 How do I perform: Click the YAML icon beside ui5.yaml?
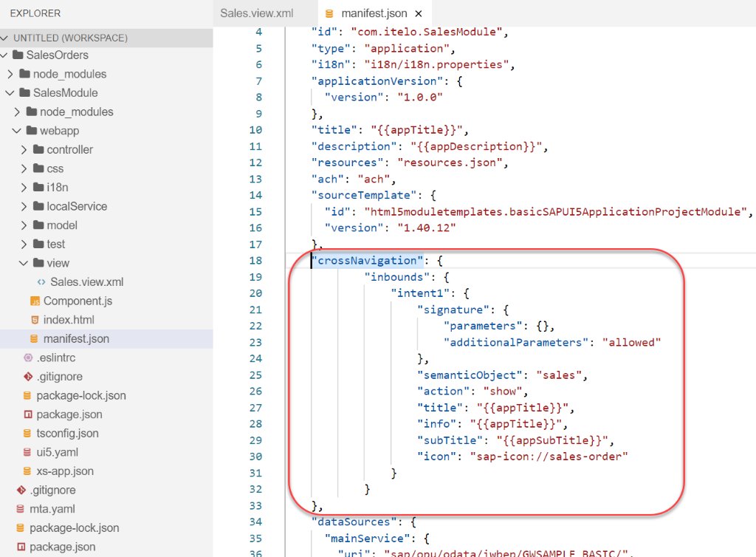[x=27, y=452]
